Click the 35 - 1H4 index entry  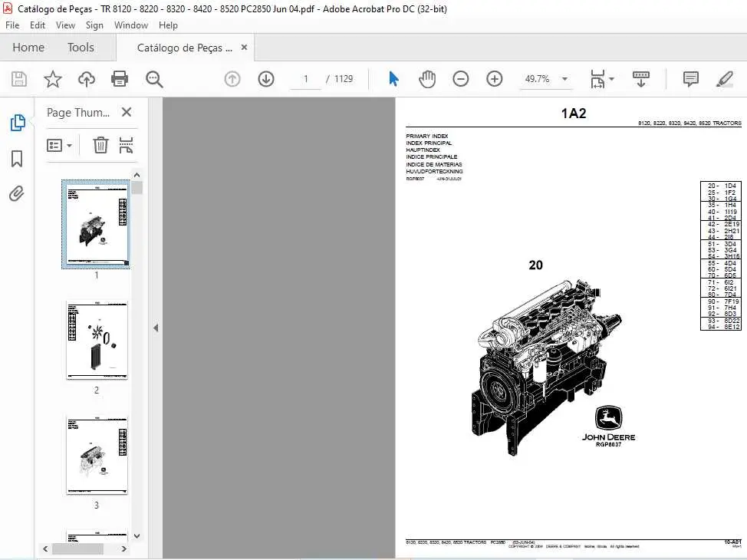(722, 205)
